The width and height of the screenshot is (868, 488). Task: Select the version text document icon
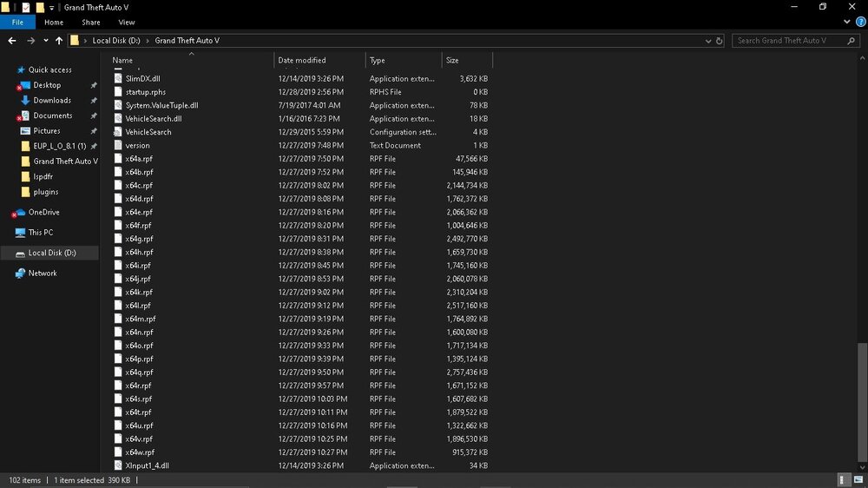click(118, 145)
